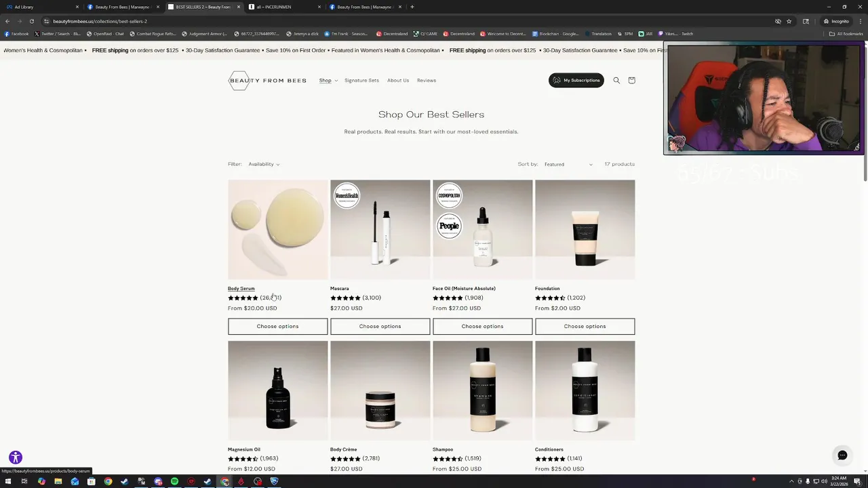Close the Ad Library tab

point(77,7)
